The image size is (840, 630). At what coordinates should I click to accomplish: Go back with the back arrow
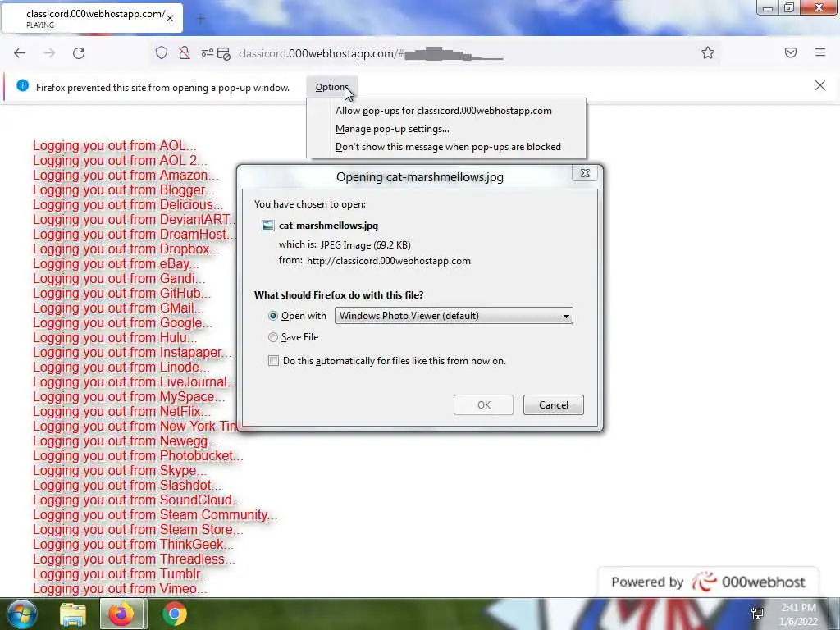point(20,53)
